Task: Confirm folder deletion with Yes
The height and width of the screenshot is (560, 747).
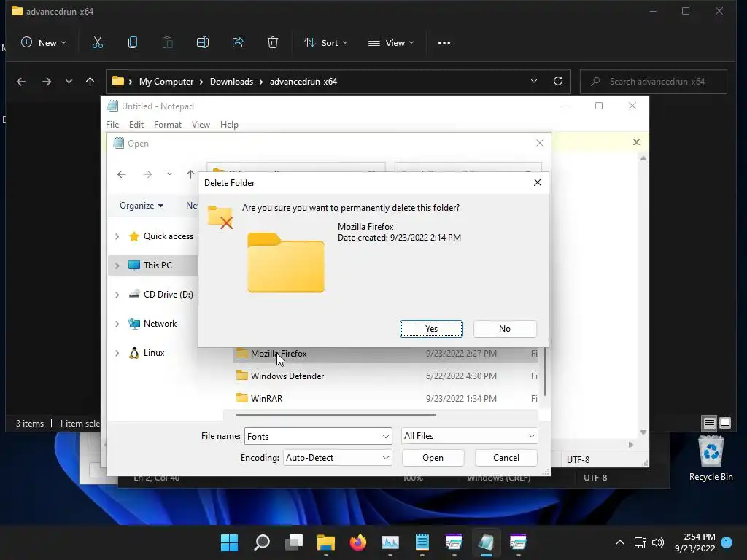Action: coord(431,329)
